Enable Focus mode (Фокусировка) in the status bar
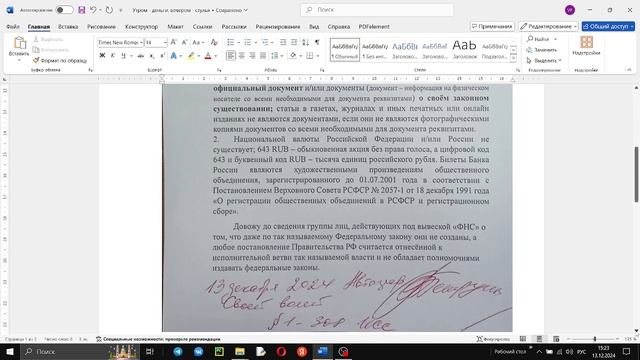Image resolution: width=640 pixels, height=360 pixels. [x=493, y=339]
